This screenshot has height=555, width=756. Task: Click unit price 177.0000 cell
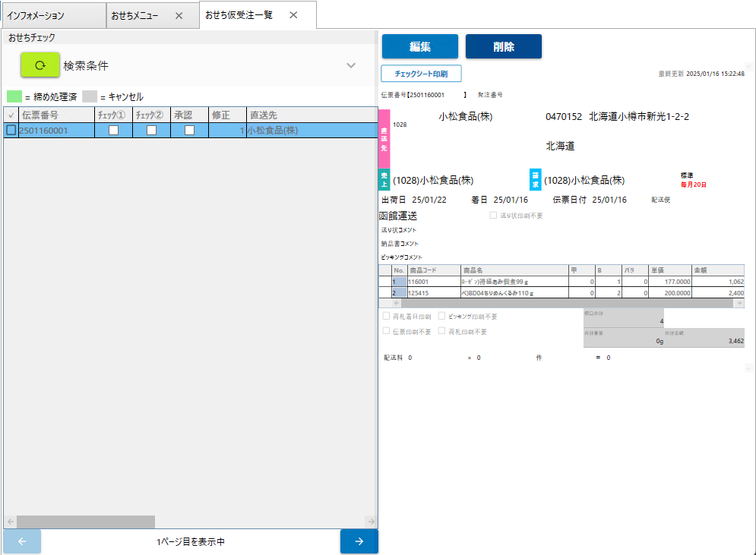[x=669, y=282]
